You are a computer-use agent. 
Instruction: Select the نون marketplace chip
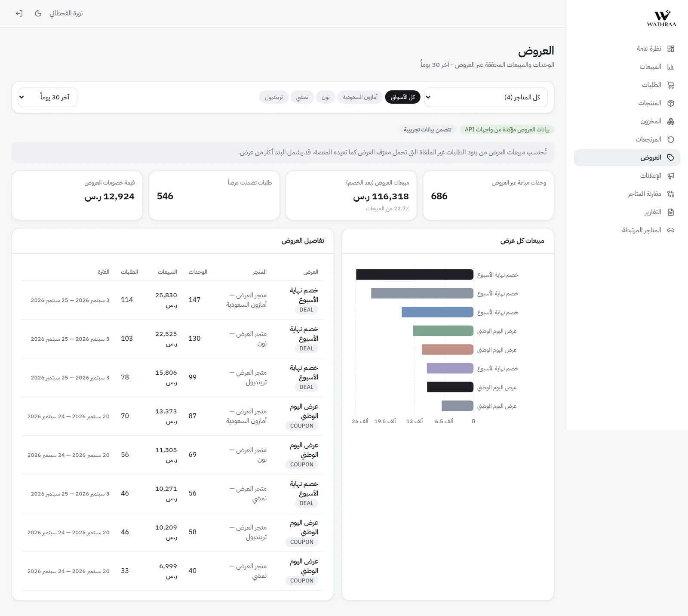[326, 97]
